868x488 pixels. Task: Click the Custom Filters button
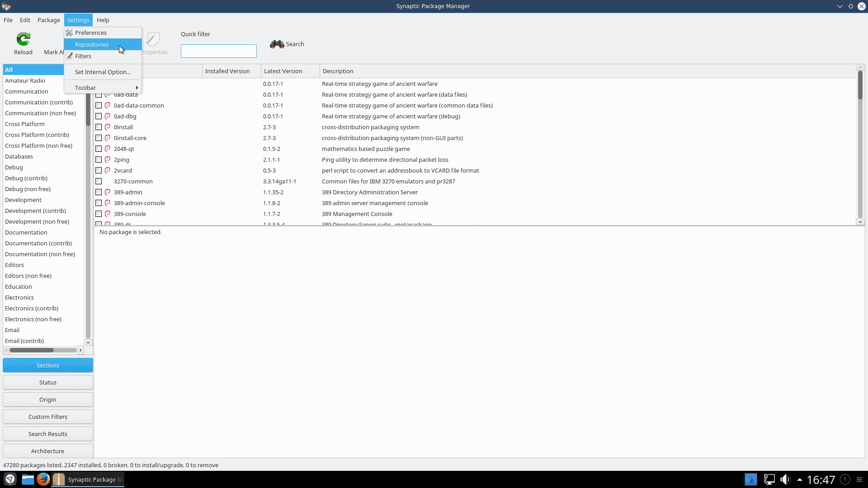coord(48,417)
